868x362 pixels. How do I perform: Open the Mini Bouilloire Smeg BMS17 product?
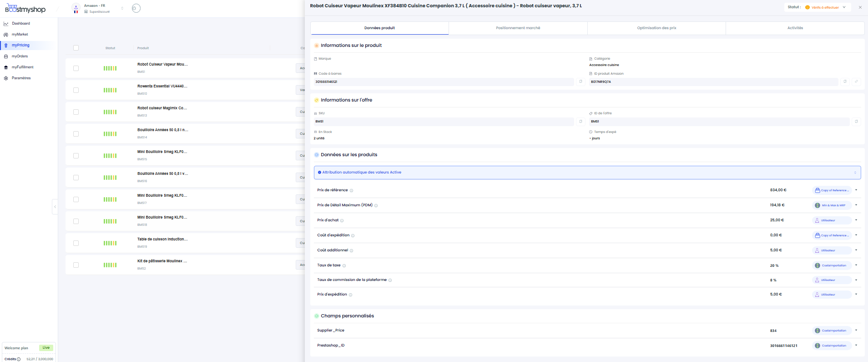[162, 195]
